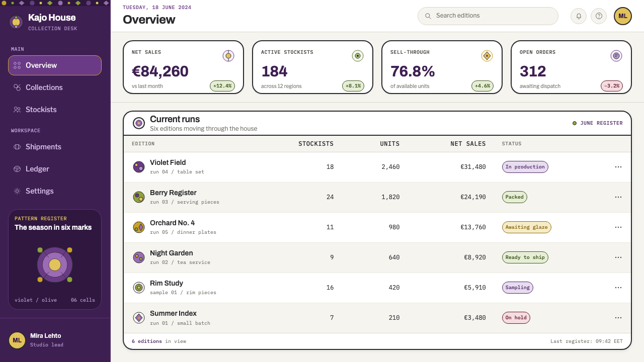The image size is (644, 362).
Task: Open more options for Night Garden row
Action: [x=618, y=257]
